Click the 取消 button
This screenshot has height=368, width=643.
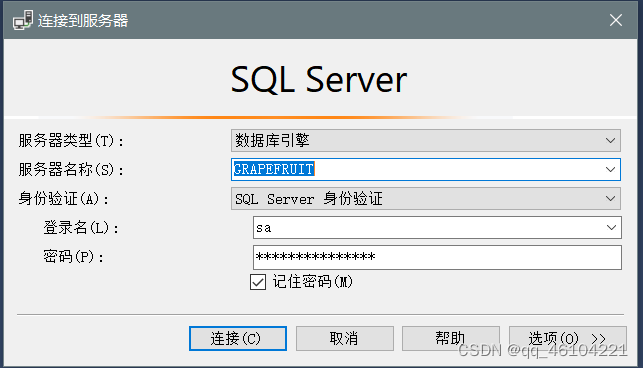[344, 338]
